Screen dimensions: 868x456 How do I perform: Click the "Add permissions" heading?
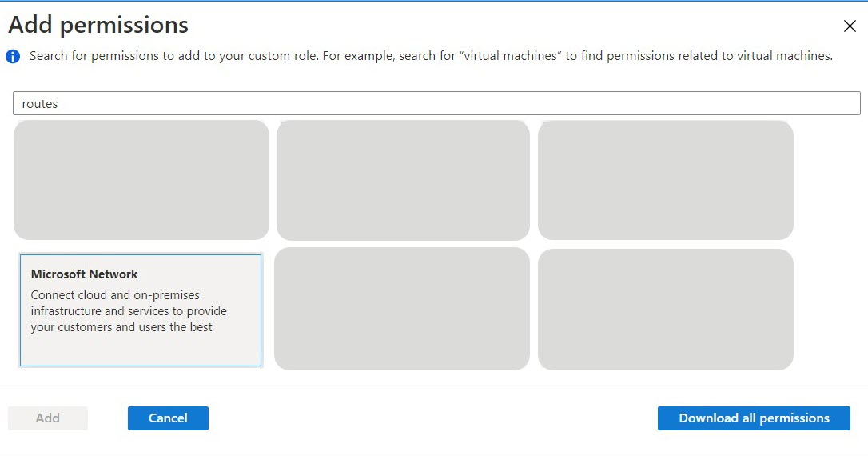(x=98, y=26)
